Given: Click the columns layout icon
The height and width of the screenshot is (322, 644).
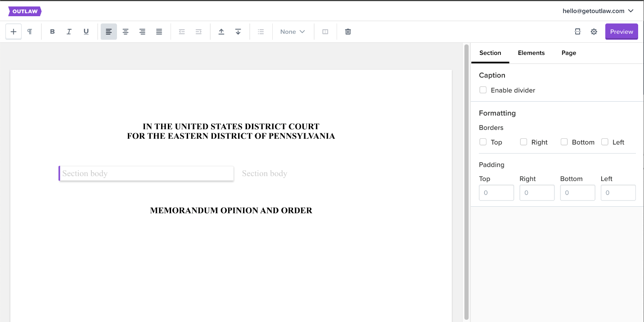Looking at the screenshot, I should [325, 32].
